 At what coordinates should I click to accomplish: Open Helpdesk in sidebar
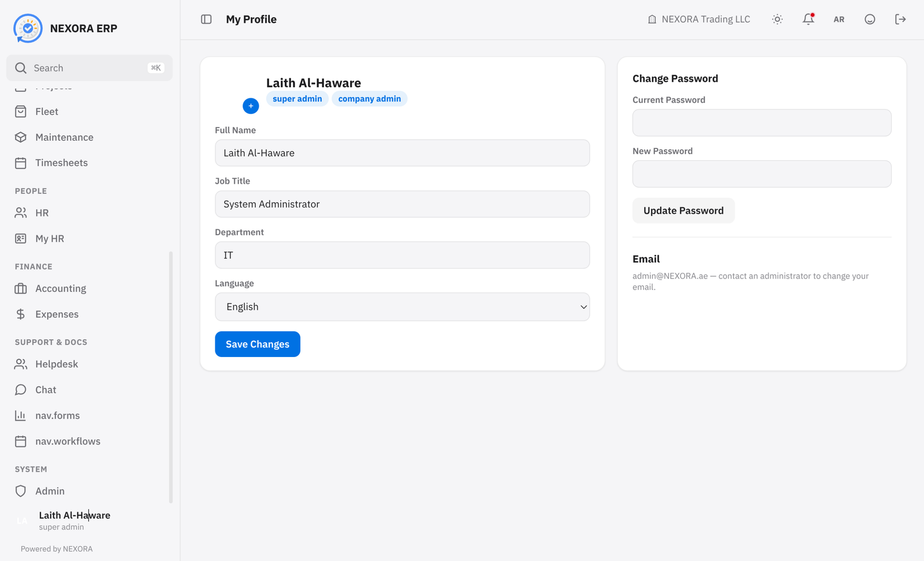pos(90,364)
